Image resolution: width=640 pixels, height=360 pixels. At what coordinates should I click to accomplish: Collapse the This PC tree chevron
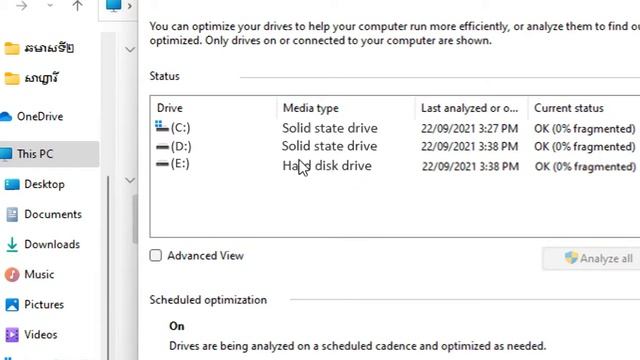point(130,180)
